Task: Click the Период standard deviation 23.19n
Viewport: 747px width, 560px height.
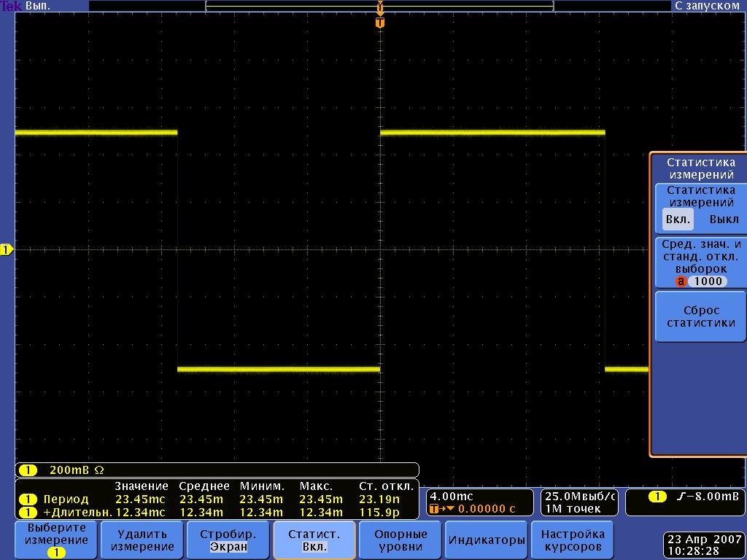Action: (379, 499)
